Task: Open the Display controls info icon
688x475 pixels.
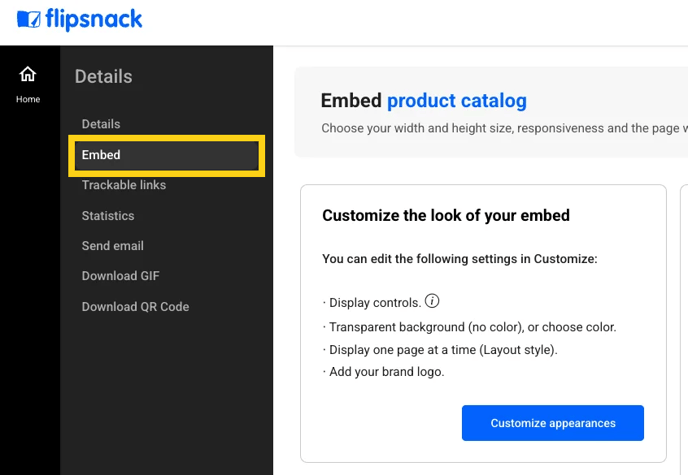Action: point(432,301)
